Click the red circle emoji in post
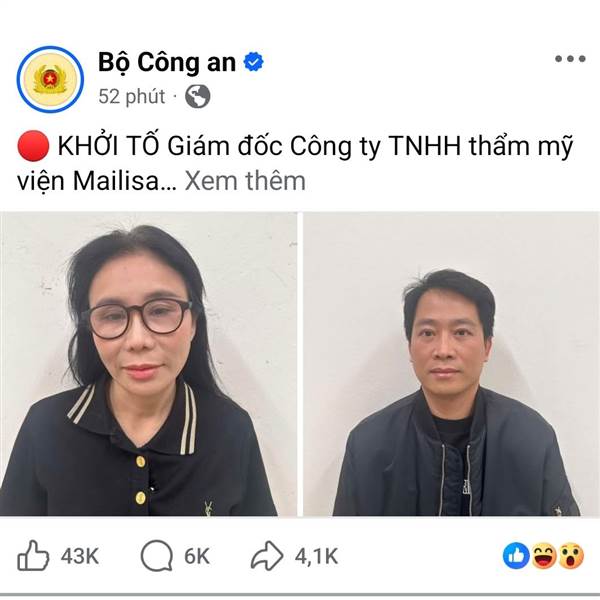The image size is (600, 600). [33, 146]
